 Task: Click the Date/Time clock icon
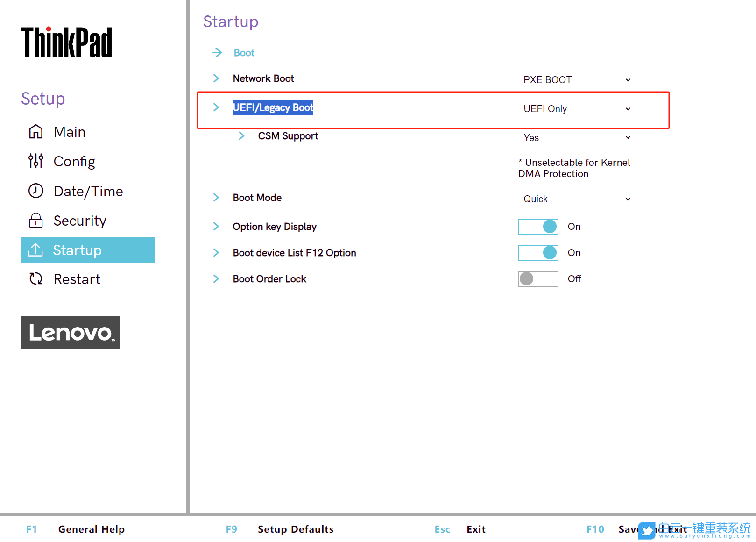(36, 191)
